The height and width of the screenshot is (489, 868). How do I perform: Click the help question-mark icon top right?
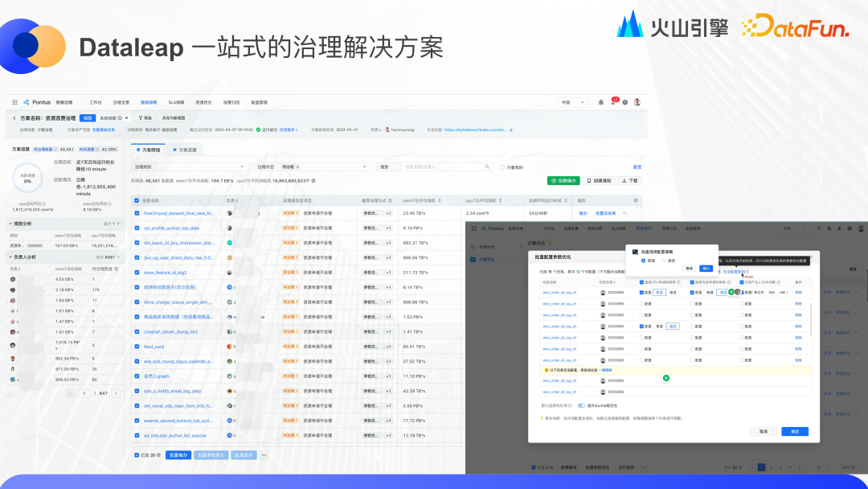[x=625, y=102]
